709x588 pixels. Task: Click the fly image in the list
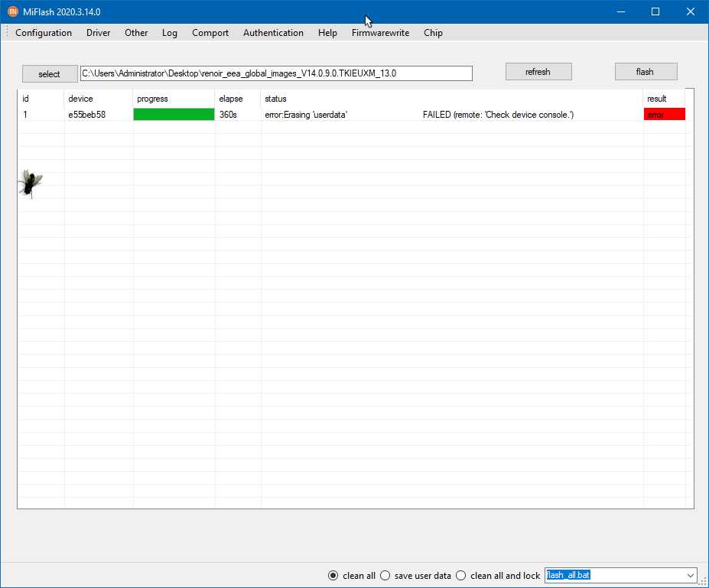point(31,184)
